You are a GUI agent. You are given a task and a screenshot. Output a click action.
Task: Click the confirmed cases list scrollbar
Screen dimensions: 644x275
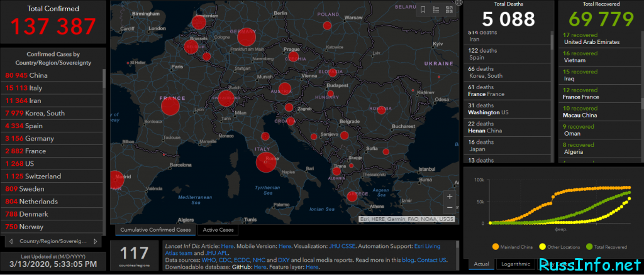104,78
